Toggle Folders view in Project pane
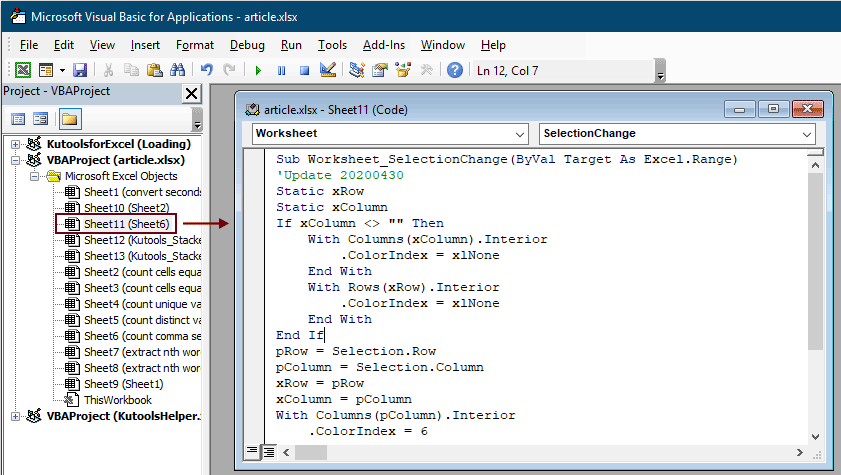The height and width of the screenshot is (475, 841). coord(69,119)
